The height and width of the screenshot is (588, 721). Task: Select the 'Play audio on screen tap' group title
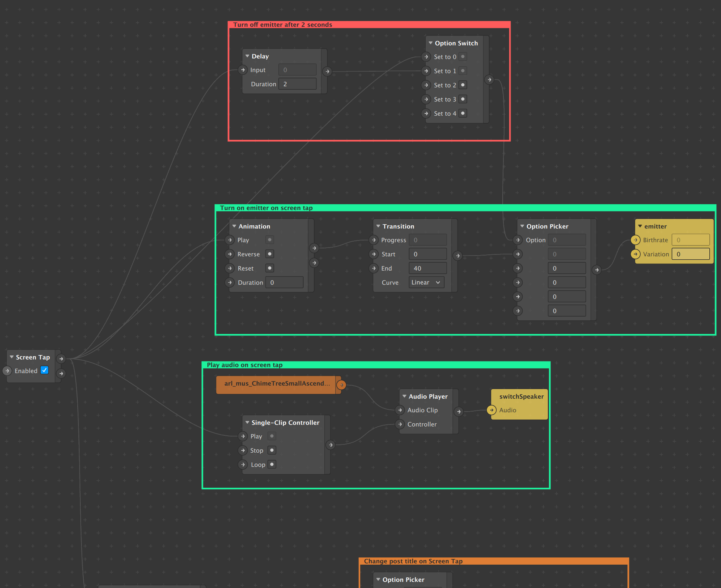click(245, 365)
